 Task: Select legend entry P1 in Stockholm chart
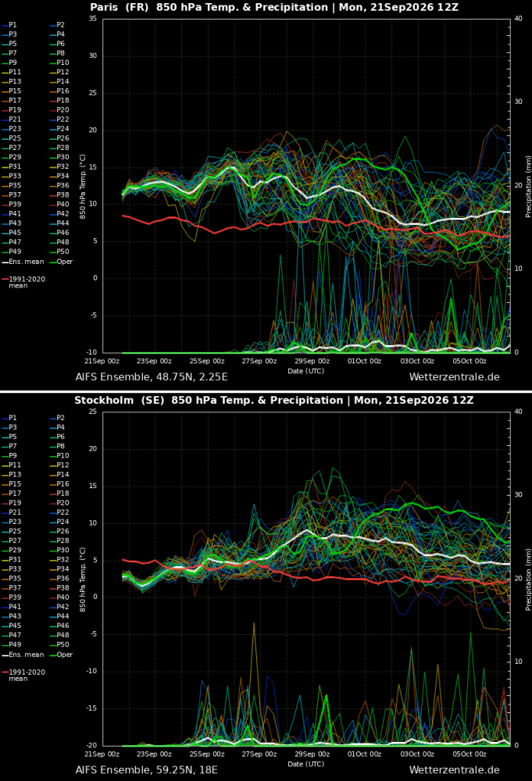coord(9,418)
